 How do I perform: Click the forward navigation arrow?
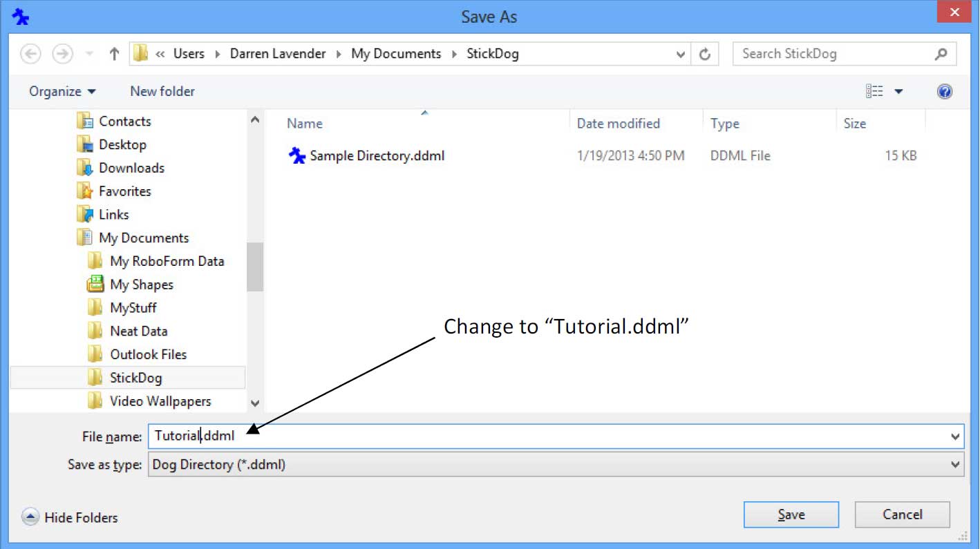pyautogui.click(x=62, y=53)
